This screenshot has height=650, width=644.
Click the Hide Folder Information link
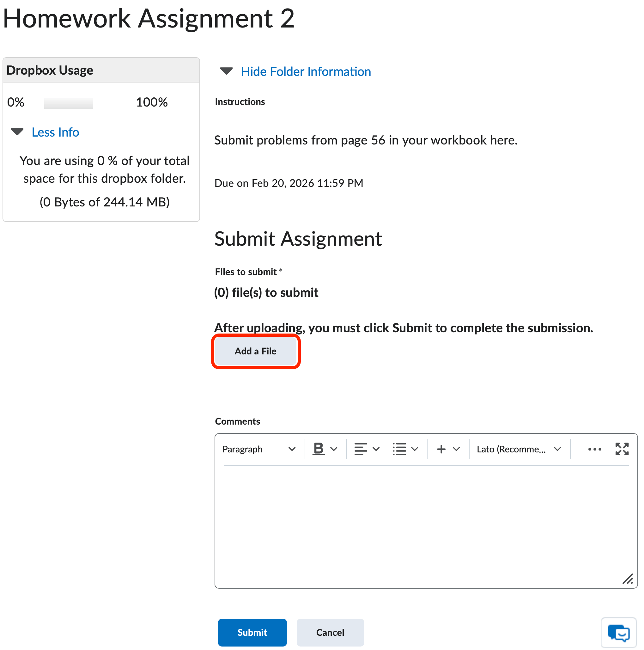pos(305,71)
